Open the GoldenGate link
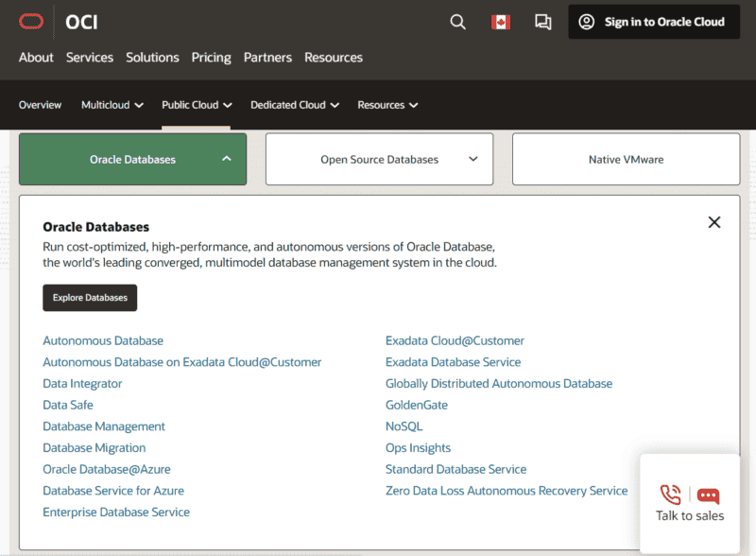 [416, 405]
